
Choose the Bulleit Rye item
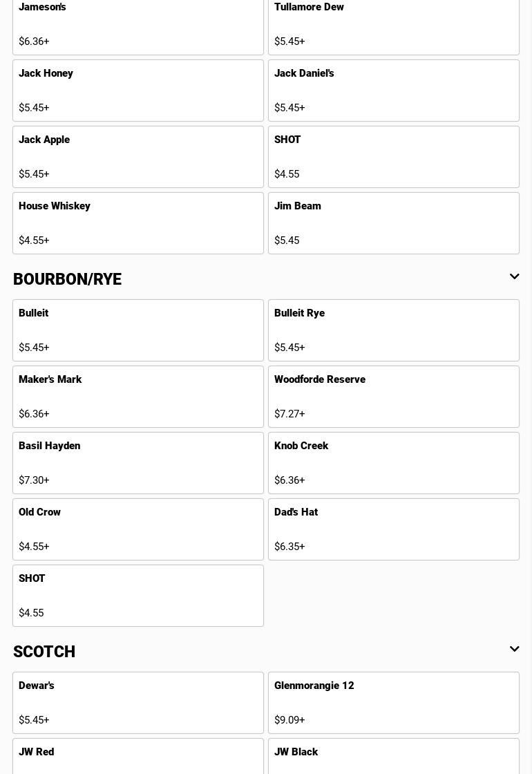393,330
